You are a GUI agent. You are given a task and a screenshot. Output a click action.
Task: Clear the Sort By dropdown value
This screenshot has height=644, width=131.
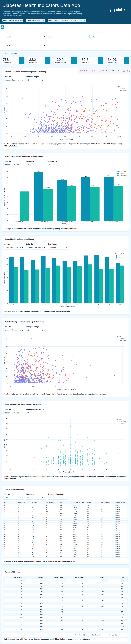click(x=20, y=498)
